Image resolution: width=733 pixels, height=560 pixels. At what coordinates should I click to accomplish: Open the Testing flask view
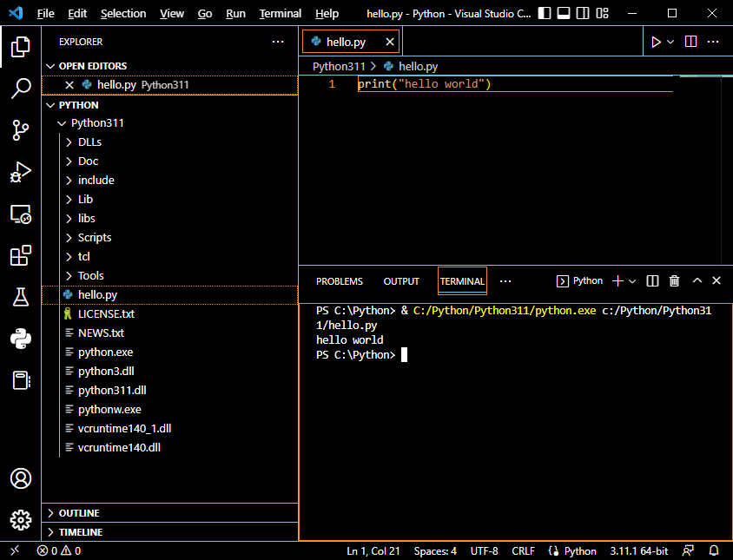pos(21,297)
